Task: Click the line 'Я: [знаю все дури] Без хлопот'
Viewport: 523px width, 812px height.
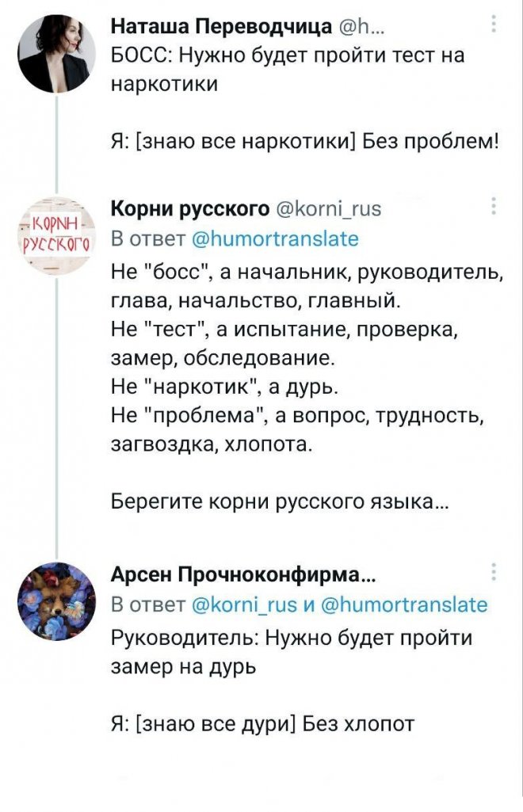Action: click(x=262, y=722)
